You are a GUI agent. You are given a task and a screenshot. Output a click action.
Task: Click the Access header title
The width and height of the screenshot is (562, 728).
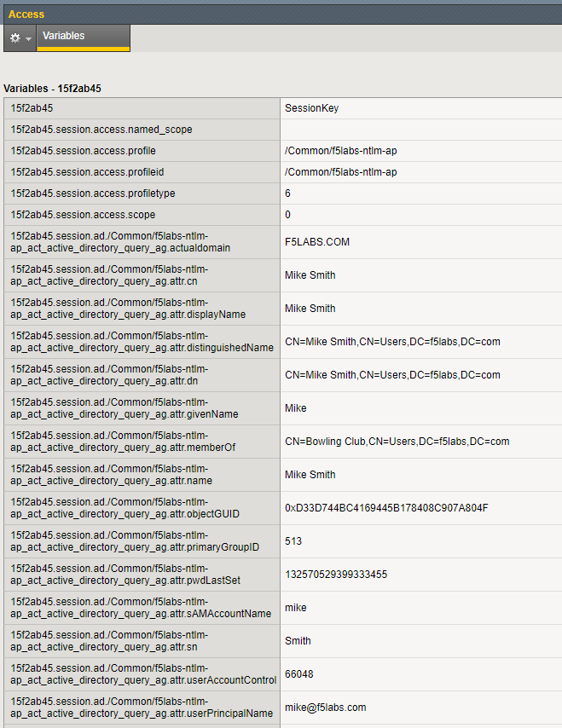(x=26, y=14)
